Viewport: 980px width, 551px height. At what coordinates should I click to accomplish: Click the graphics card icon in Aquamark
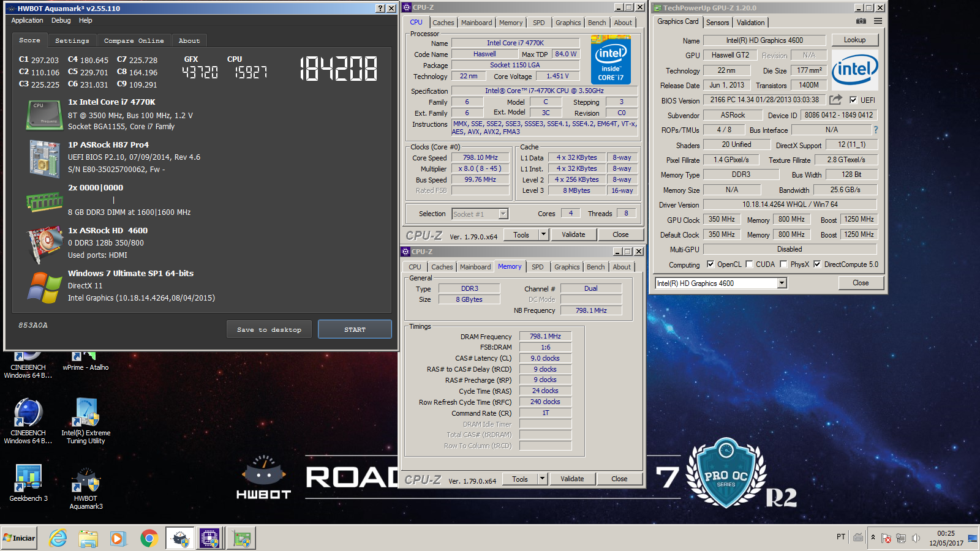(x=44, y=244)
